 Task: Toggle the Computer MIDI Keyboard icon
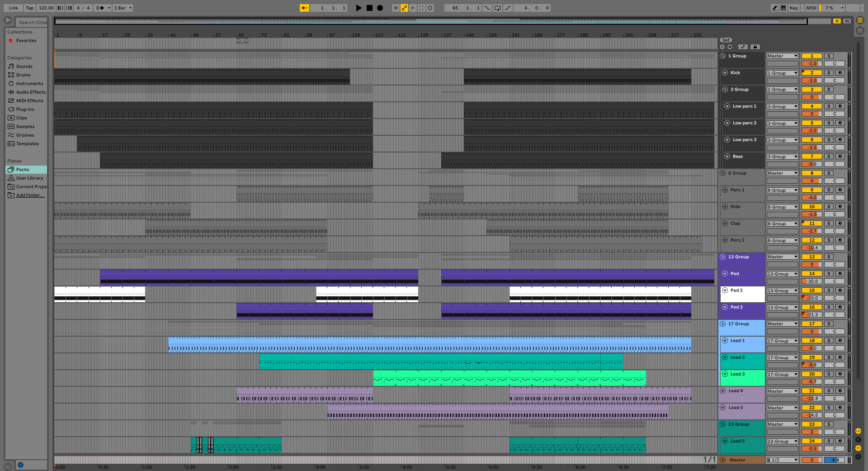click(x=783, y=8)
